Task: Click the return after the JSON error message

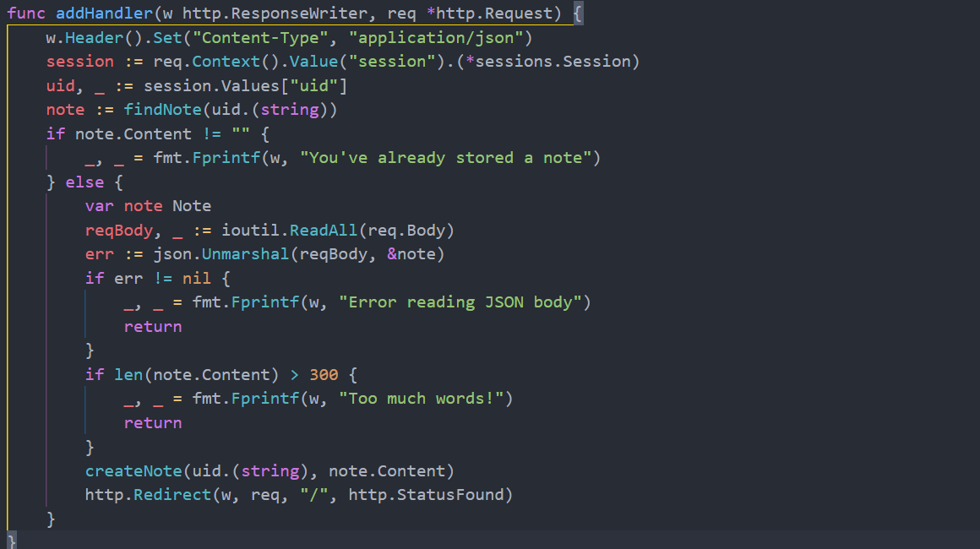Action: pyautogui.click(x=153, y=327)
